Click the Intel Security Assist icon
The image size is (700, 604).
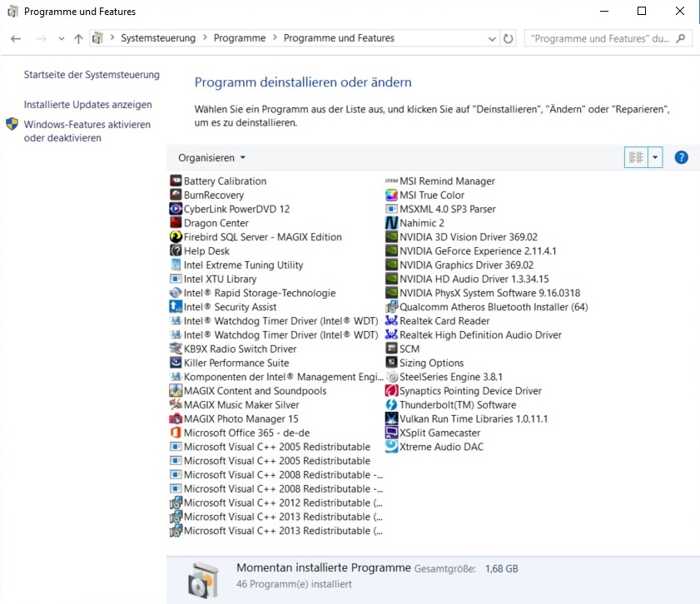[176, 306]
